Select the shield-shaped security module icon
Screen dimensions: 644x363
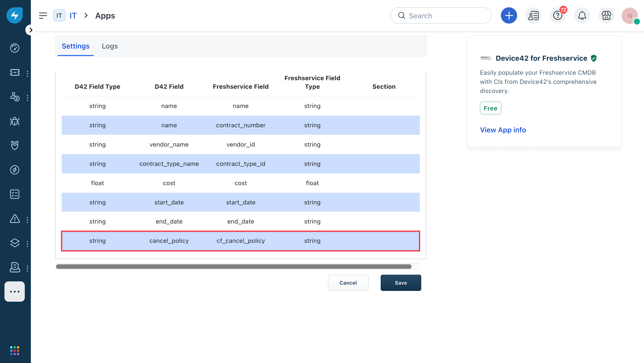[x=14, y=145]
